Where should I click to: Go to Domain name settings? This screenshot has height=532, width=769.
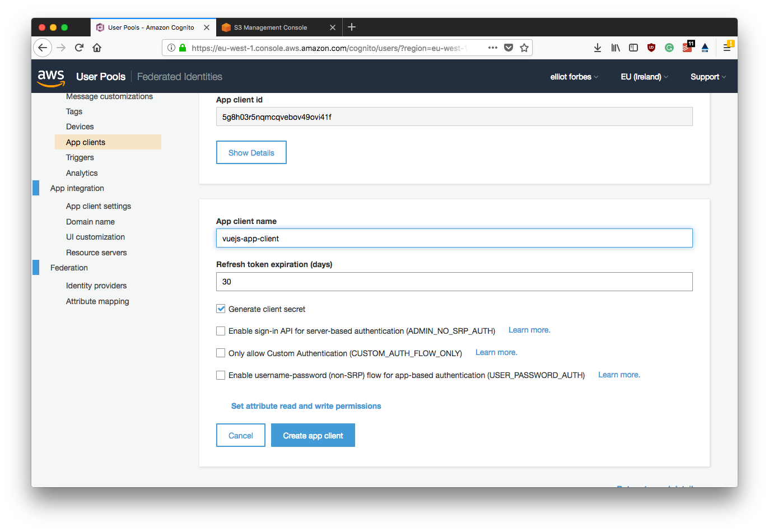click(90, 222)
